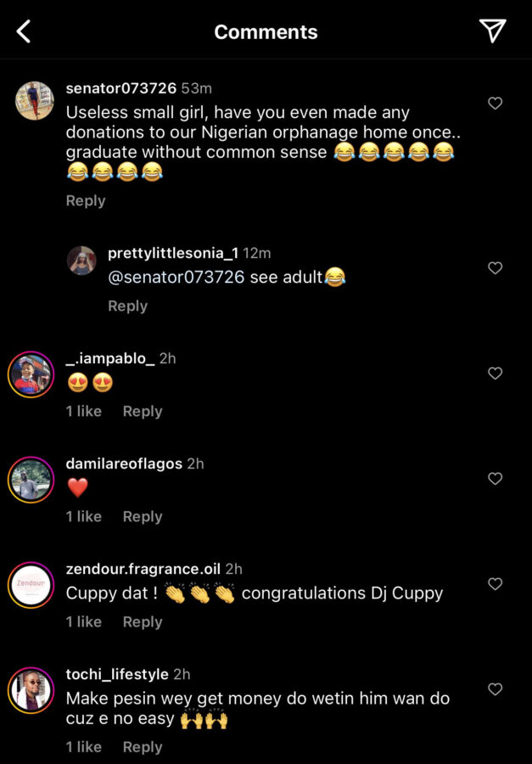Open prettylittlesonia_1 avatar
The image size is (532, 764).
click(x=81, y=261)
